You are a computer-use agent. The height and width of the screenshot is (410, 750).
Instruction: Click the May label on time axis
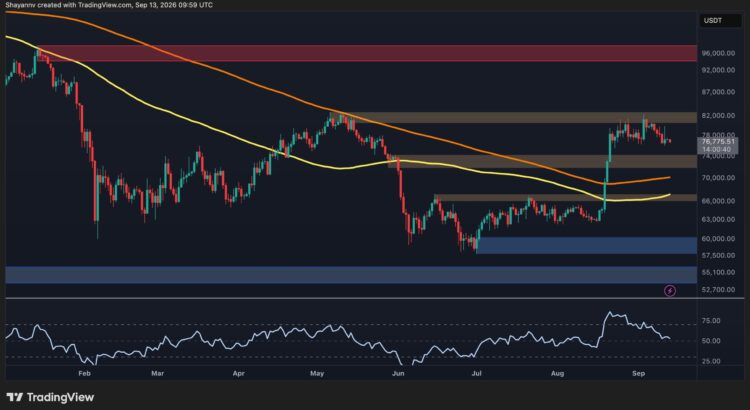tap(317, 373)
